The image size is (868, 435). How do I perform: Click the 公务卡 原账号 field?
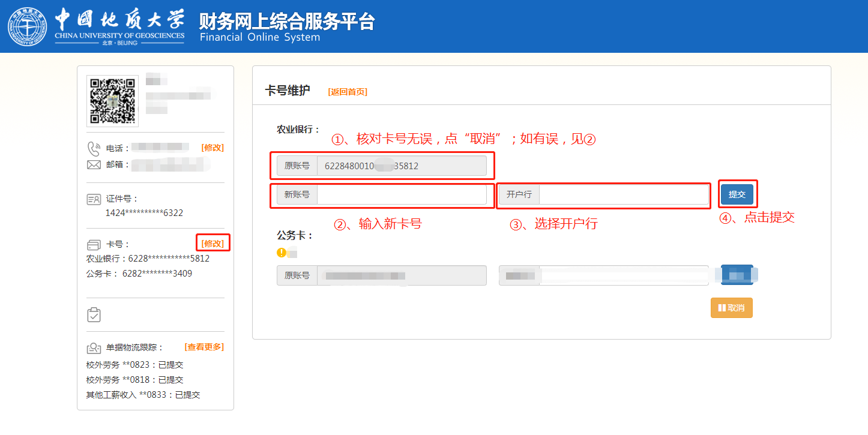[402, 275]
